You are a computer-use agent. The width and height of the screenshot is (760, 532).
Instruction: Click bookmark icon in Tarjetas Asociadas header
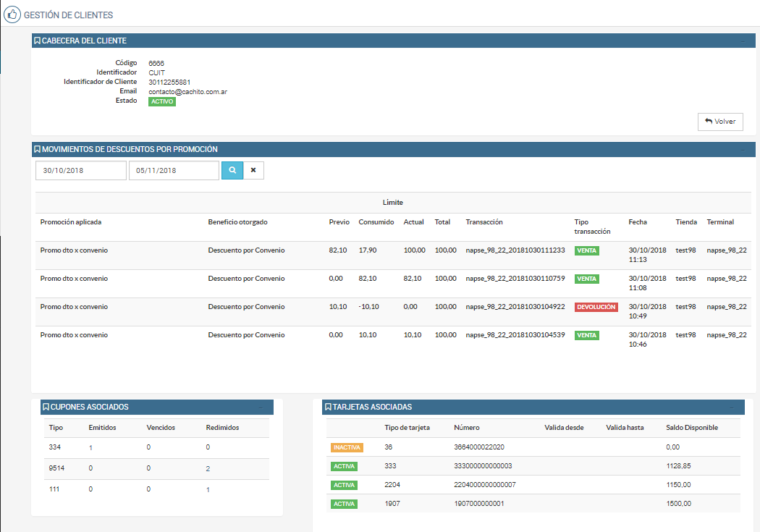(328, 408)
